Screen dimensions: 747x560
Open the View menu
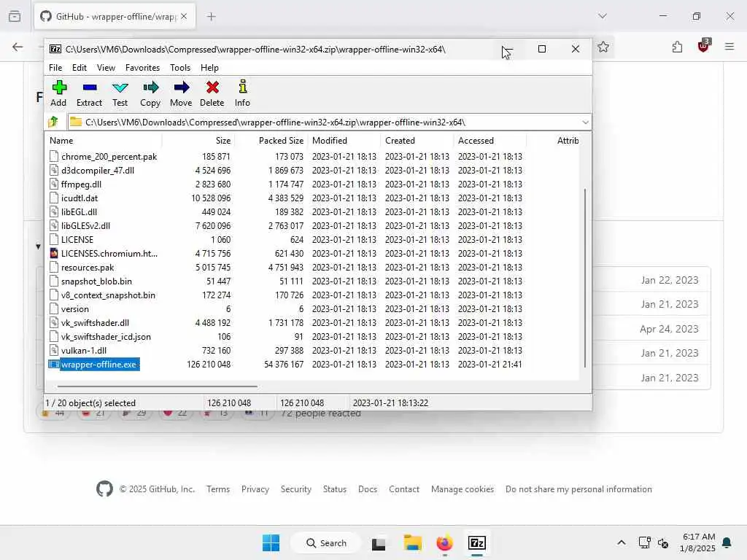107,68
